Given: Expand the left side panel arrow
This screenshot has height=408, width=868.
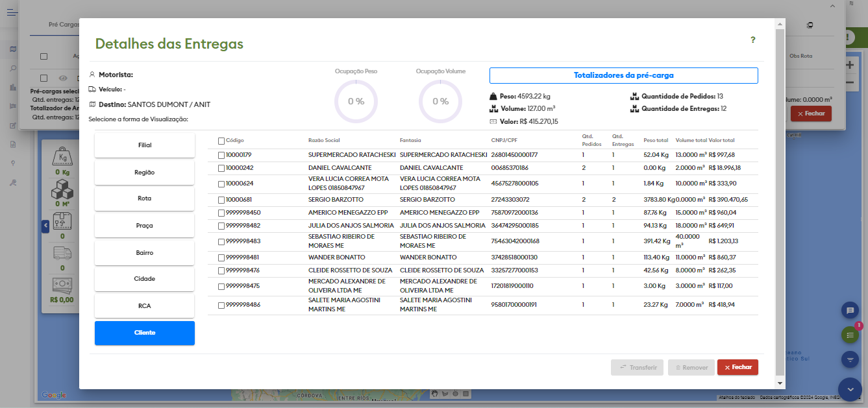Looking at the screenshot, I should pos(45,226).
